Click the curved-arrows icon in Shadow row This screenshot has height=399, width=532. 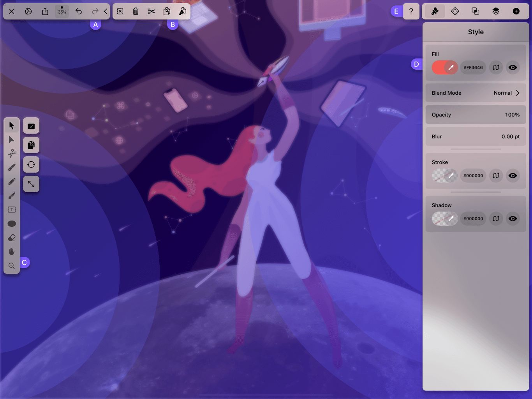pos(496,219)
